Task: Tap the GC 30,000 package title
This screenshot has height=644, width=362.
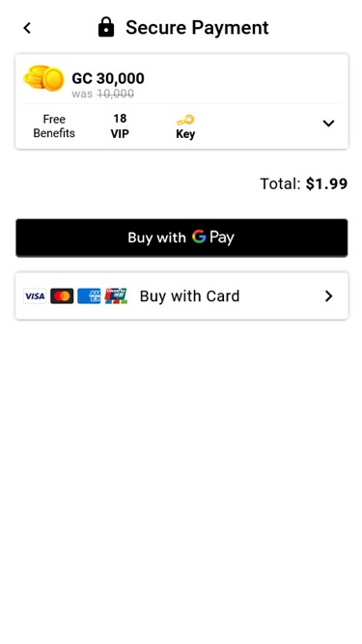Action: (108, 78)
